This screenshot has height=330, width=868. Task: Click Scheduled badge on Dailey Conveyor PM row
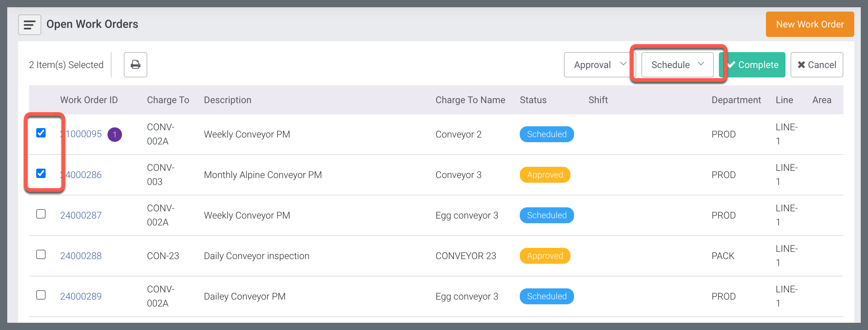point(547,296)
